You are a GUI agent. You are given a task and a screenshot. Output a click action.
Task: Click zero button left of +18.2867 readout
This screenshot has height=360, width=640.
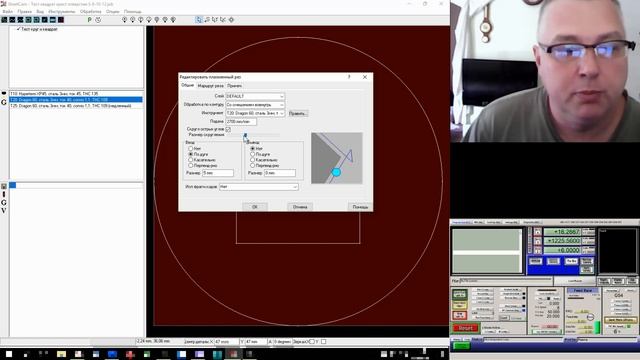pos(538,232)
